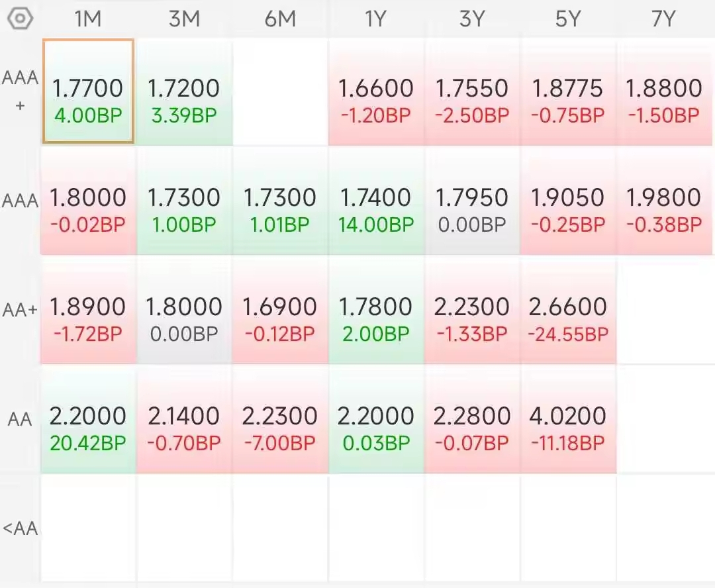Select AAA 1Y cell with 14.00BP change
The image size is (715, 588).
[x=376, y=201]
